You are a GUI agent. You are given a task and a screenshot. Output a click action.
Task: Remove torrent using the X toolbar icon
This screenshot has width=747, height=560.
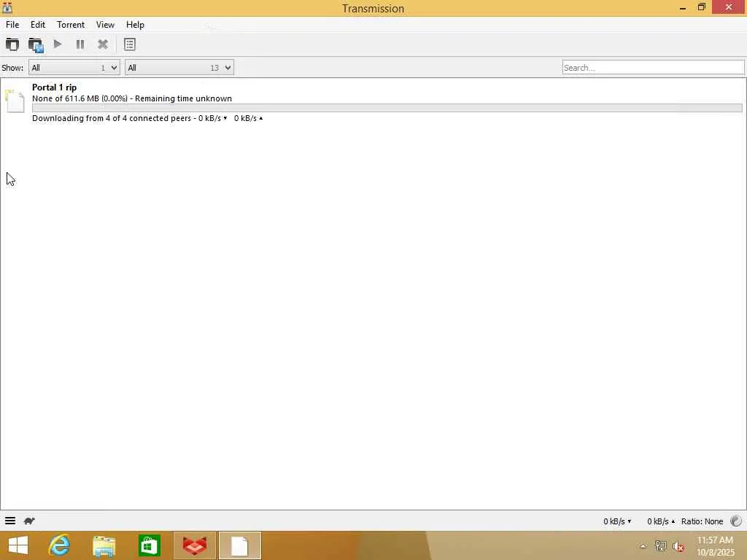[x=102, y=44]
